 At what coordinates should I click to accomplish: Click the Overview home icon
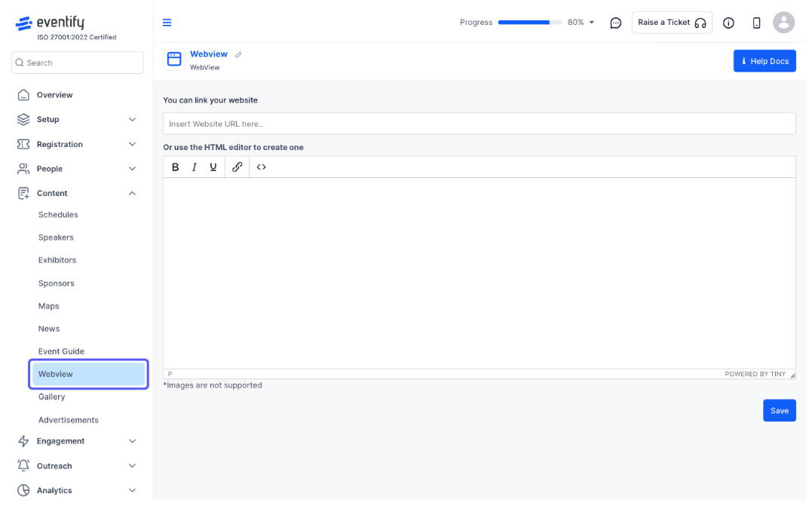point(23,95)
